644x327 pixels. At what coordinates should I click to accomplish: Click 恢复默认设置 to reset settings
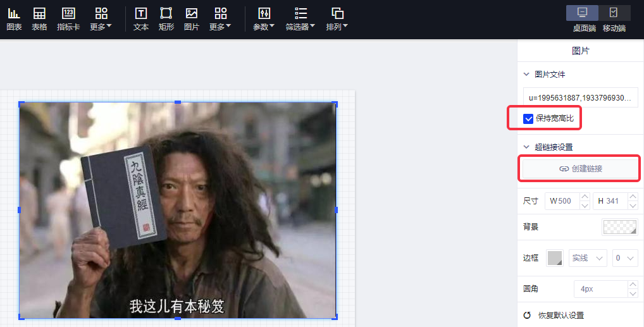point(560,315)
